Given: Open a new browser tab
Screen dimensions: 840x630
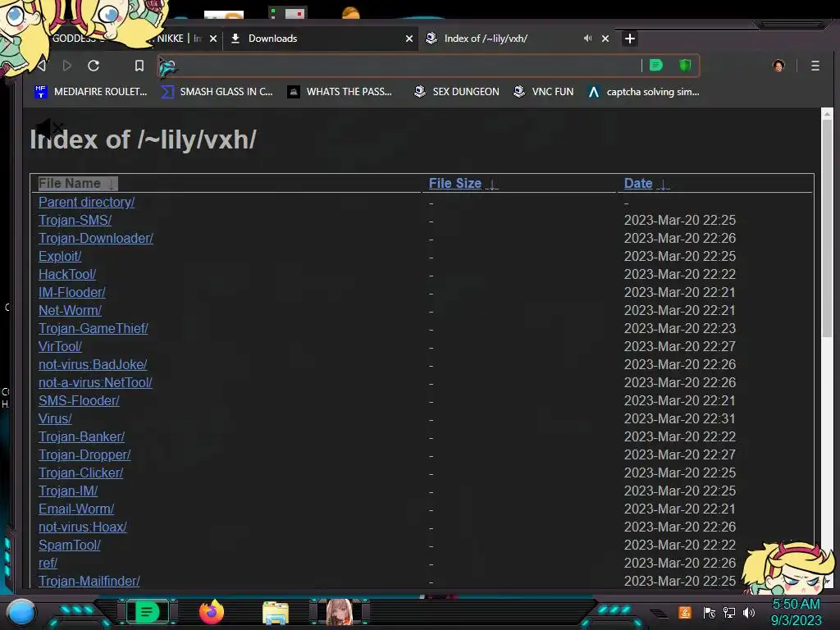Looking at the screenshot, I should (630, 39).
